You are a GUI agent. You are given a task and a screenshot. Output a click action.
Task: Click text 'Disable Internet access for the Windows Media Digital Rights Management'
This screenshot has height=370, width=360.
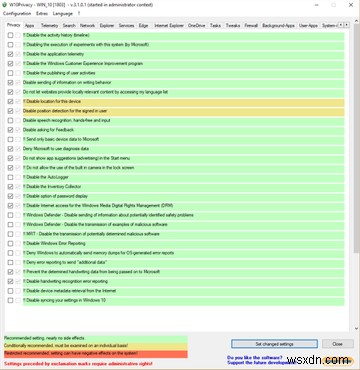[98, 205]
